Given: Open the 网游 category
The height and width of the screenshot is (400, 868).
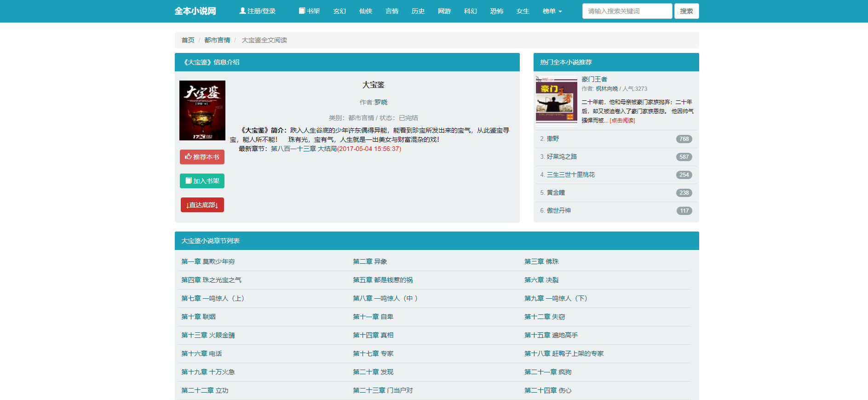Looking at the screenshot, I should coord(444,11).
